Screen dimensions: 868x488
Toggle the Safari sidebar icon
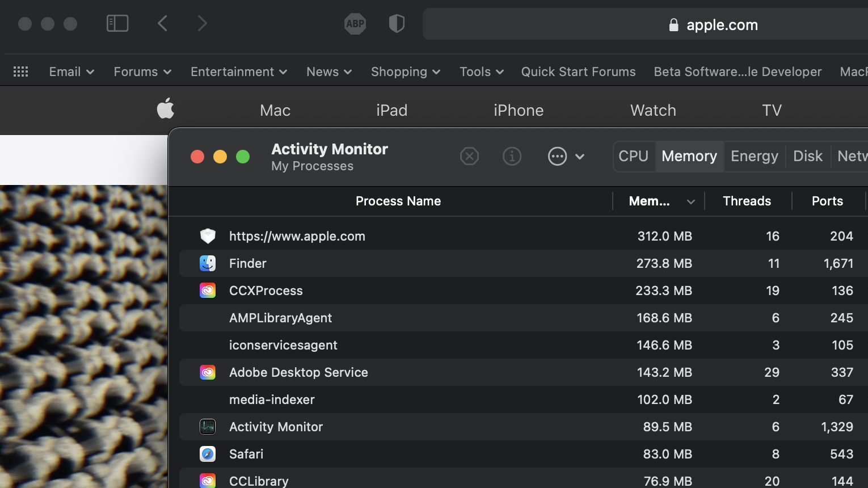[x=117, y=23]
